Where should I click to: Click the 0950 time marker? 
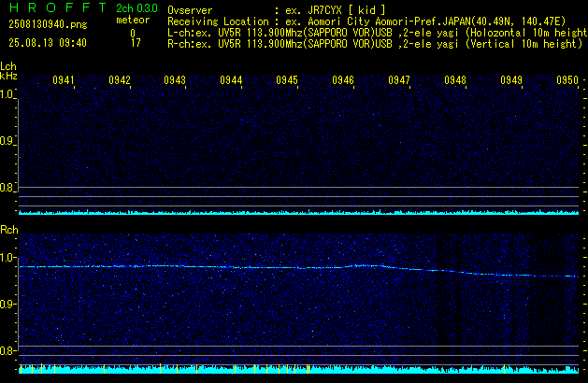click(x=567, y=80)
